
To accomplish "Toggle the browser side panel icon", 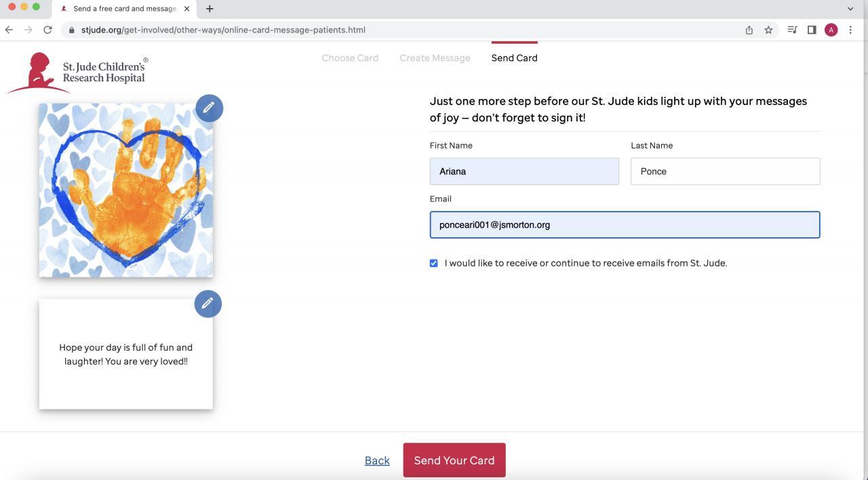I will 812,30.
